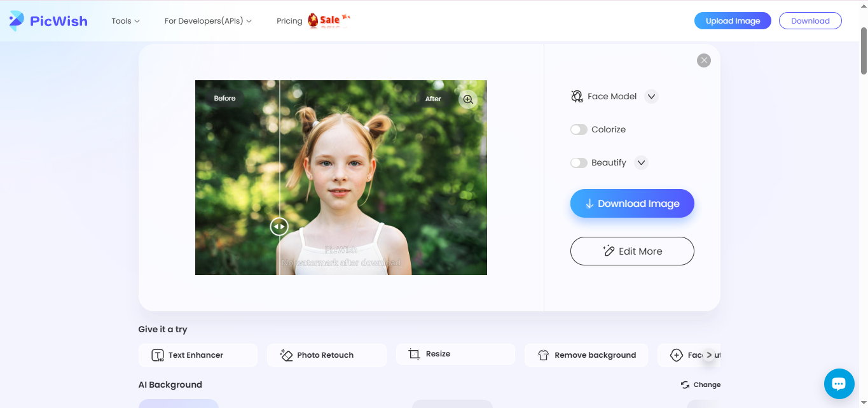
Task: Click the Face Model icon
Action: 577,96
